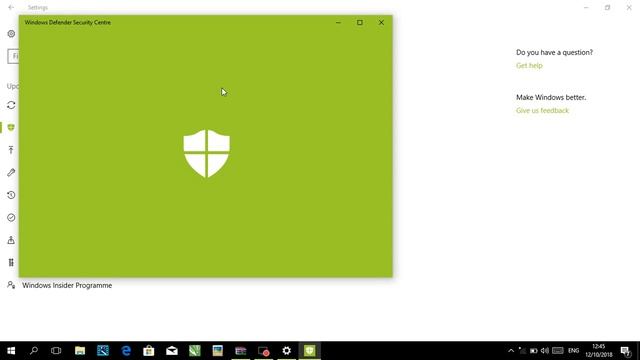The width and height of the screenshot is (640, 360).
Task: Open the Get help link
Action: pyautogui.click(x=529, y=66)
